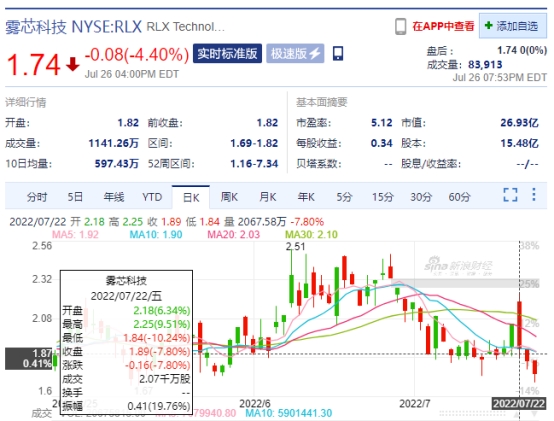This screenshot has height=421, width=554.
Task: Click the 添加自选 button
Action: pyautogui.click(x=513, y=26)
